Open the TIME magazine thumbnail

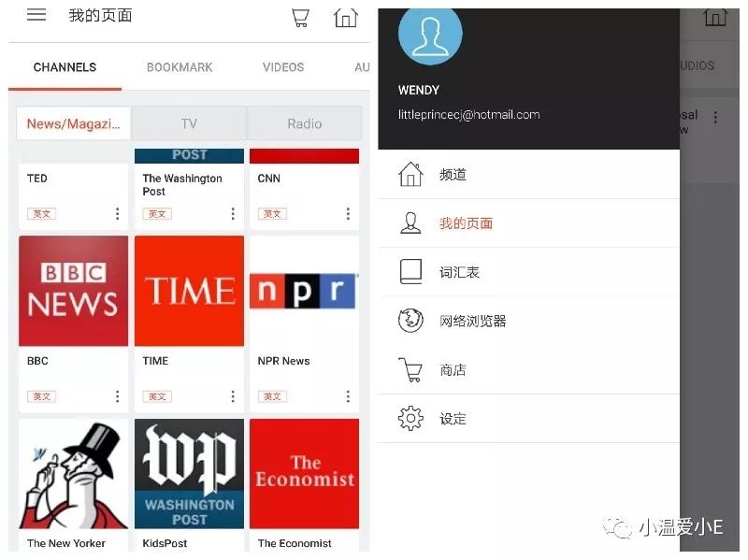pos(189,291)
